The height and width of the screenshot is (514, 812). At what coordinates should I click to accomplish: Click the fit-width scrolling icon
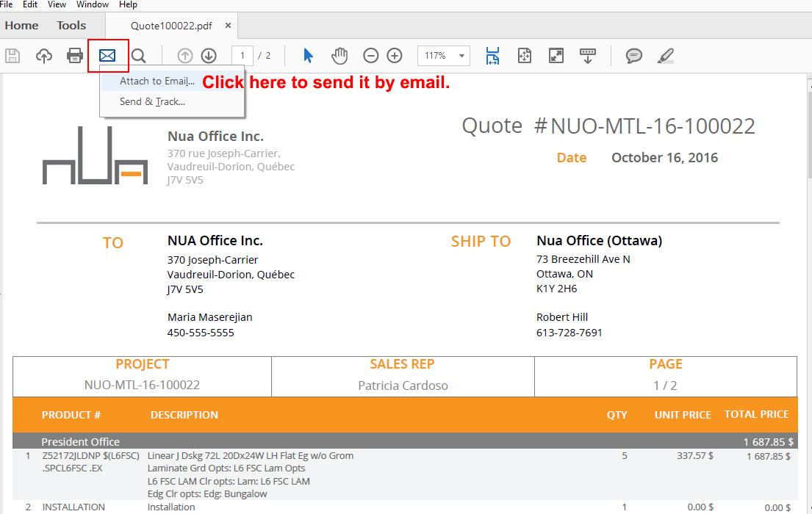tap(492, 56)
